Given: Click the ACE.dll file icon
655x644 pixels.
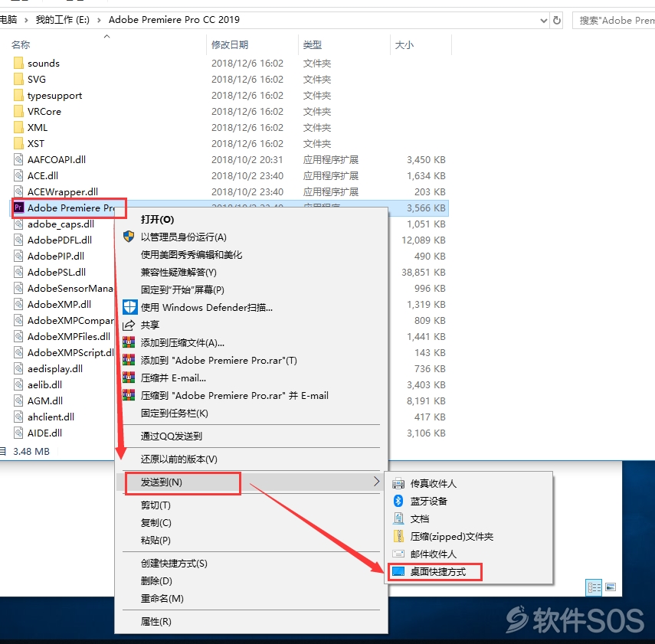Looking at the screenshot, I should [x=18, y=175].
